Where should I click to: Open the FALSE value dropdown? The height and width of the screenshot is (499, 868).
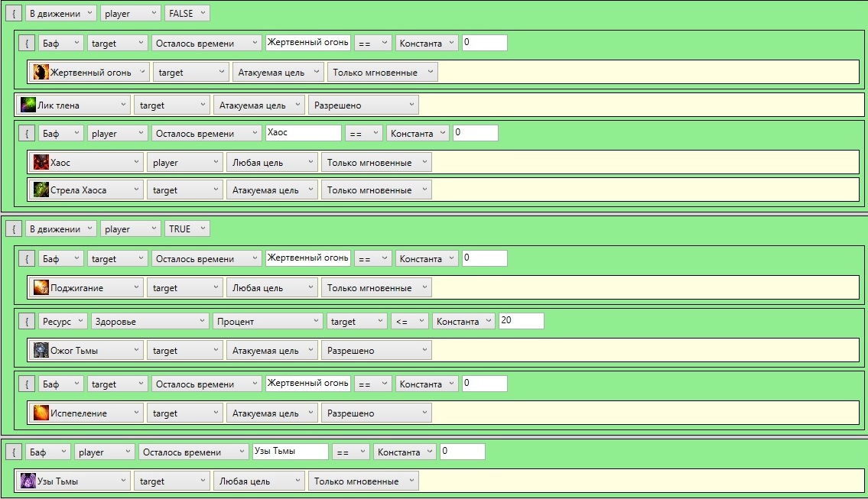[x=187, y=15]
